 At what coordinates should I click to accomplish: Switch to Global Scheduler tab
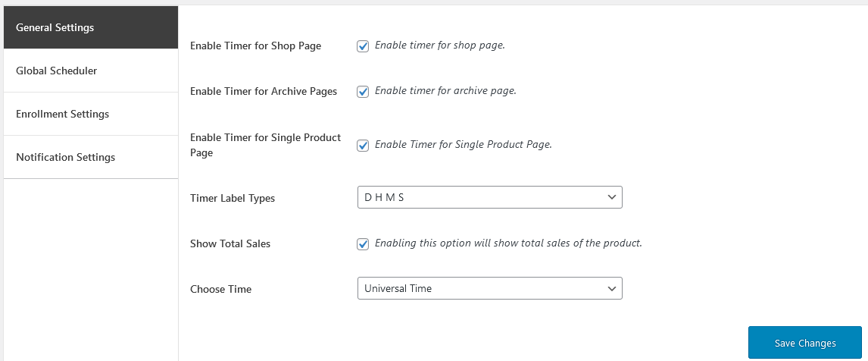(90, 71)
